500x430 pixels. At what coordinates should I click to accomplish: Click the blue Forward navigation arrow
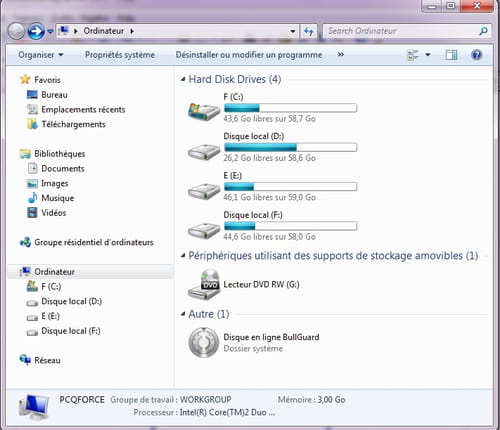click(x=36, y=31)
